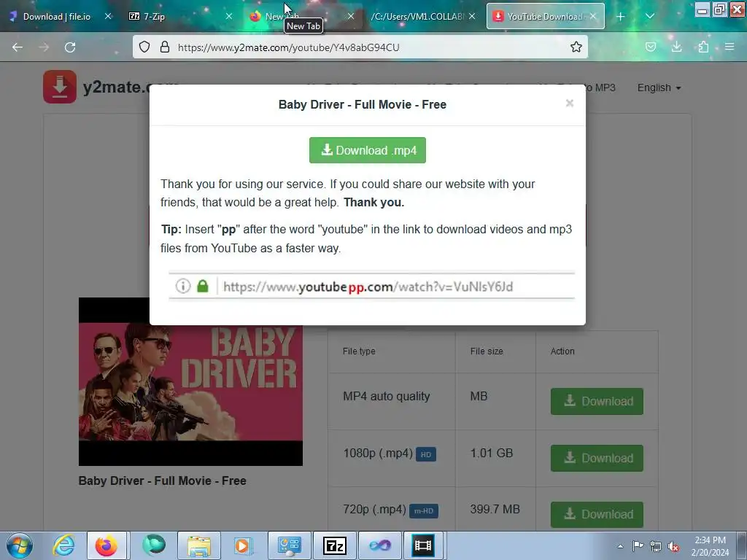
Task: Open 7-Zip from the taskbar
Action: click(334, 545)
